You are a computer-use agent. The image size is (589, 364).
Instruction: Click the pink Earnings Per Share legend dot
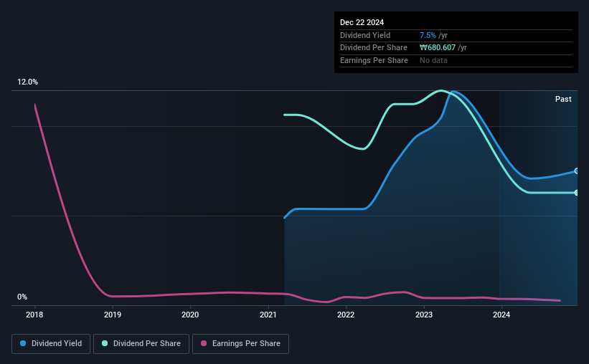click(x=204, y=343)
